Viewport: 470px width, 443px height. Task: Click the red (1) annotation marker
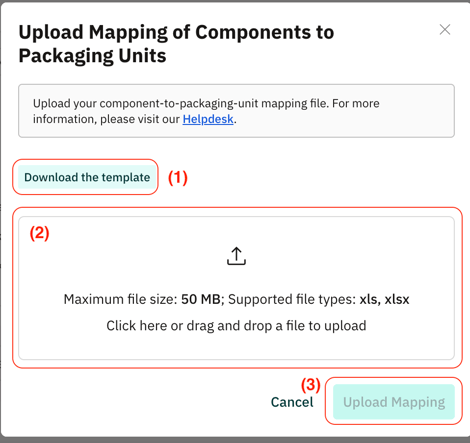[178, 177]
